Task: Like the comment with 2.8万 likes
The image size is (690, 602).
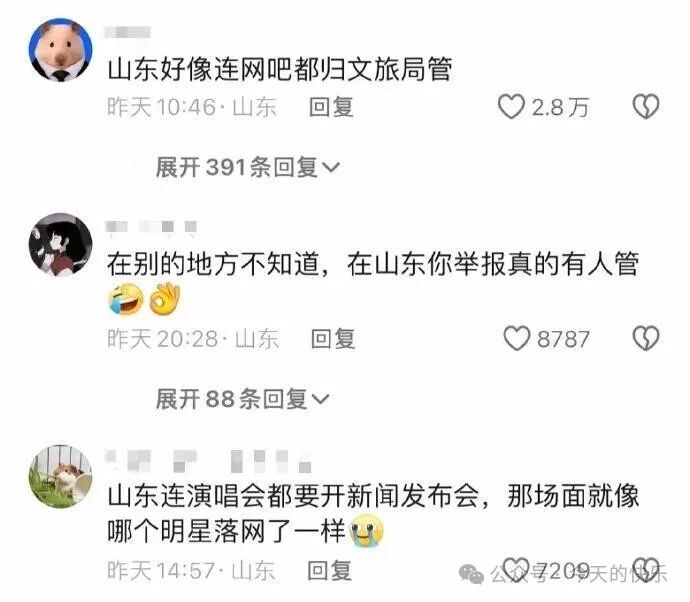Action: [511, 106]
